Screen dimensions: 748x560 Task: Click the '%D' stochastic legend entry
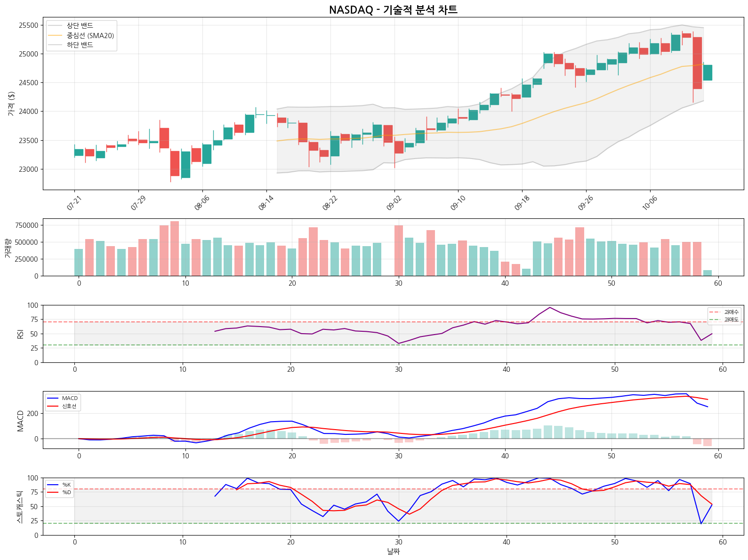coord(66,492)
